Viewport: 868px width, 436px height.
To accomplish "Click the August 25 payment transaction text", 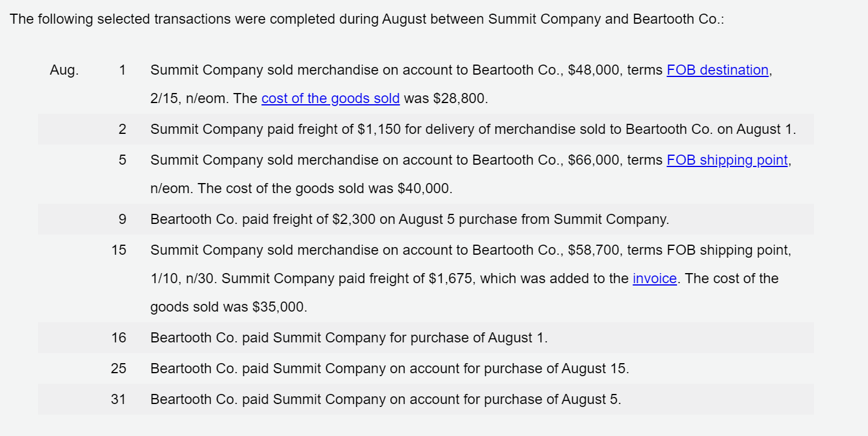I will 390,368.
